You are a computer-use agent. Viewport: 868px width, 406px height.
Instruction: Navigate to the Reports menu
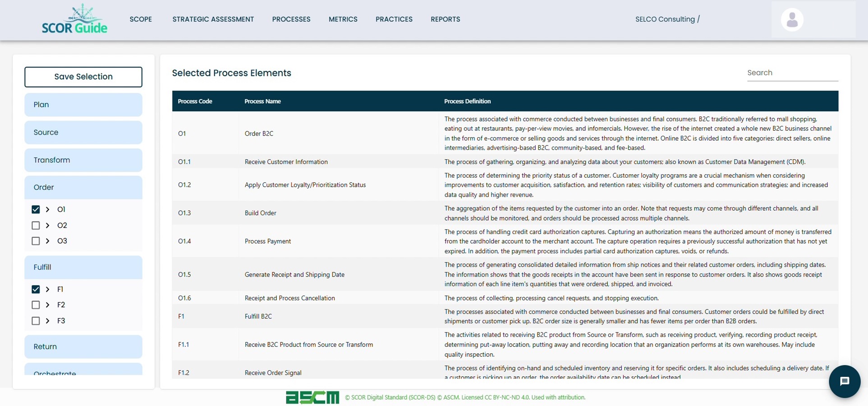coord(445,19)
